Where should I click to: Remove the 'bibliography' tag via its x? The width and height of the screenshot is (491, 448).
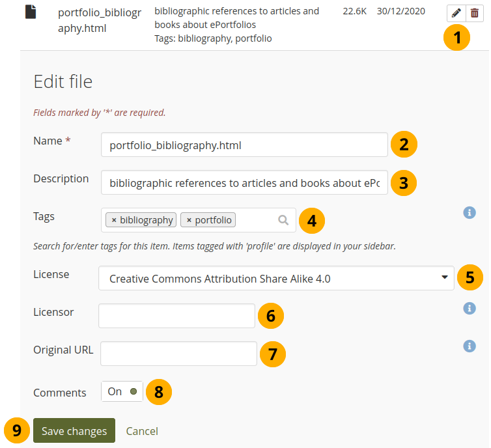pos(114,220)
